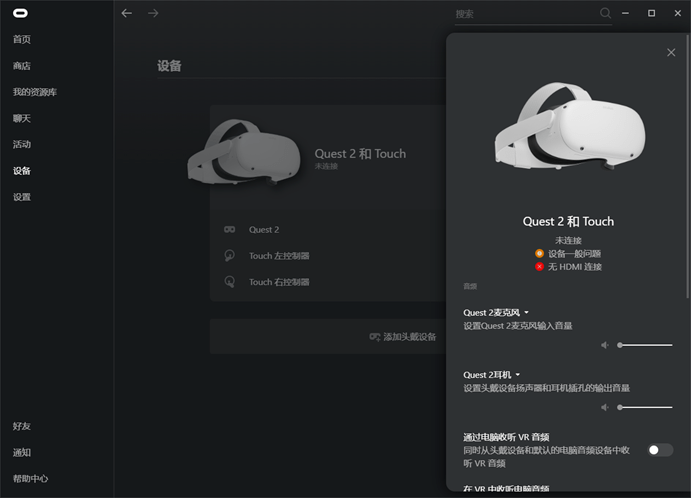Image resolution: width=691 pixels, height=498 pixels.
Task: Open 我的资源库 library page
Action: [x=35, y=92]
